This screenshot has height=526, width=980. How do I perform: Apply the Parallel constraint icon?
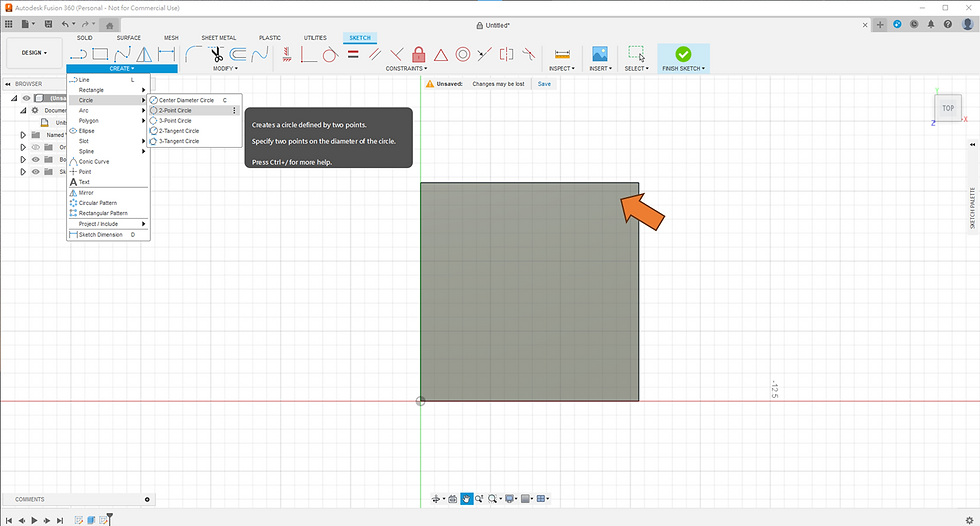375,54
